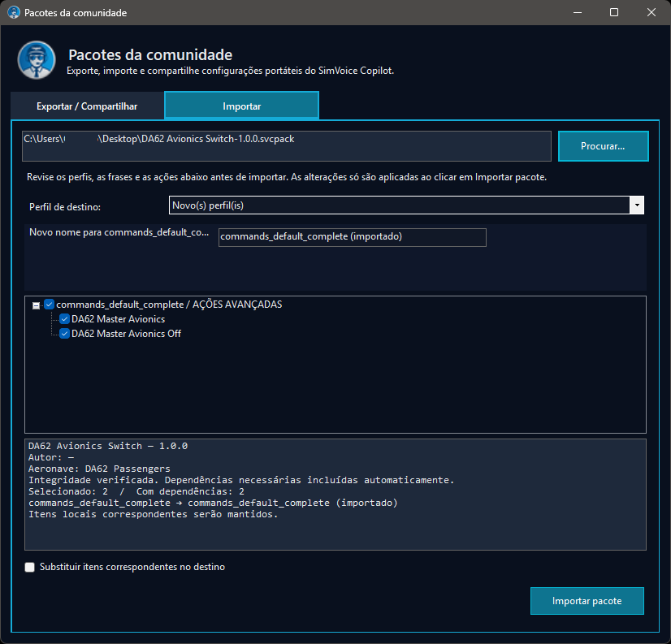
Task: Click the Selecionado: 2 / Com dependências line
Action: coord(136,491)
